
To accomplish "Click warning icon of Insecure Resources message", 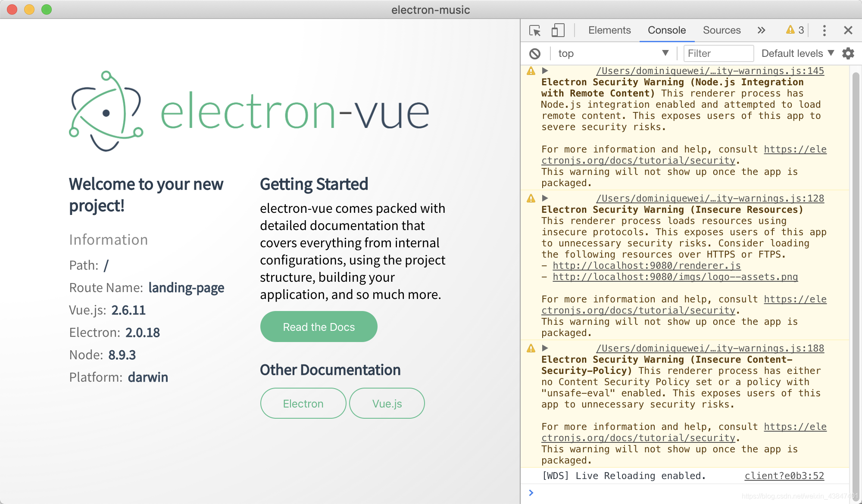I will tap(531, 198).
